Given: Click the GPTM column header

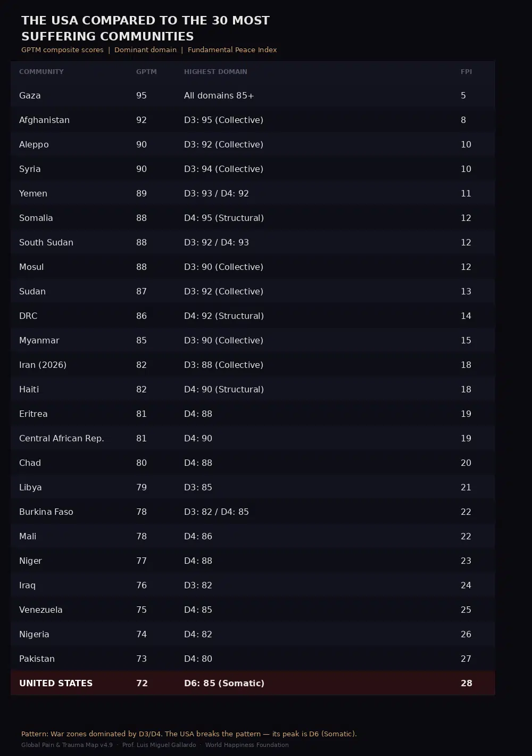Looking at the screenshot, I should click(146, 72).
